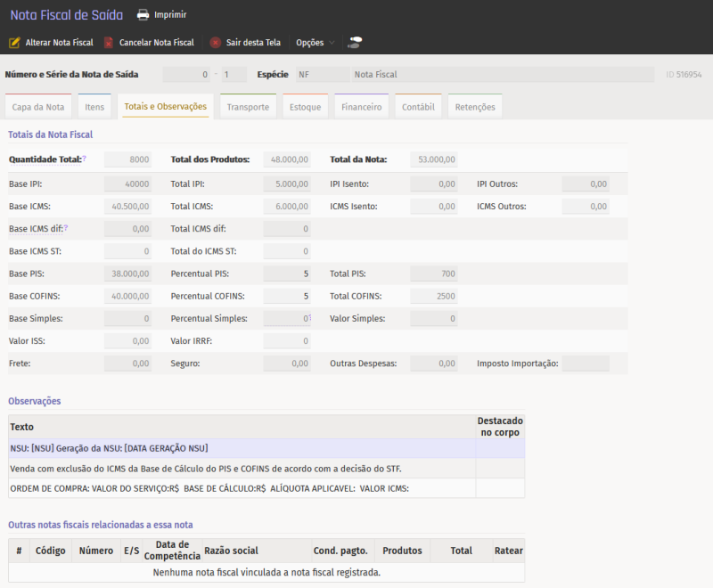Click the red Sair desta Tela icon
The width and height of the screenshot is (713, 588).
coord(216,43)
